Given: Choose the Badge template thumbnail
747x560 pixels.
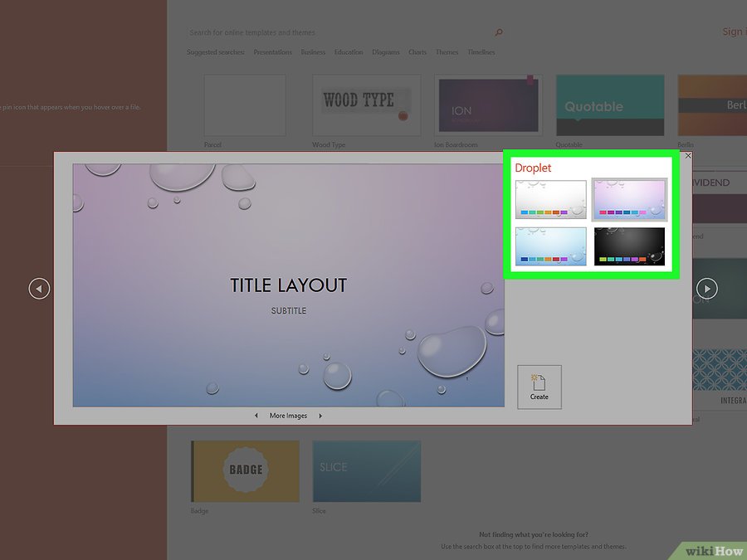Looking at the screenshot, I should [246, 470].
